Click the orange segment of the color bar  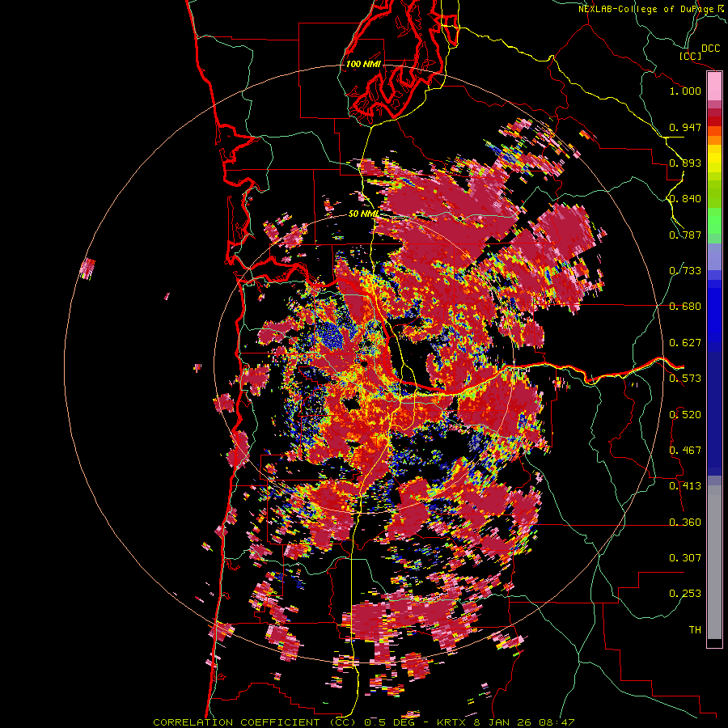tap(714, 140)
